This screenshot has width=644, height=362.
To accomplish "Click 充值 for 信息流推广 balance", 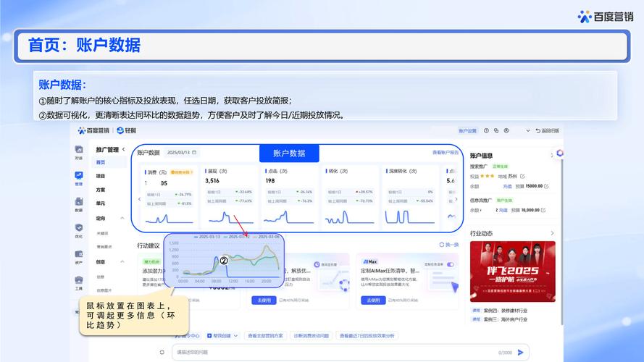I will coord(503,210).
